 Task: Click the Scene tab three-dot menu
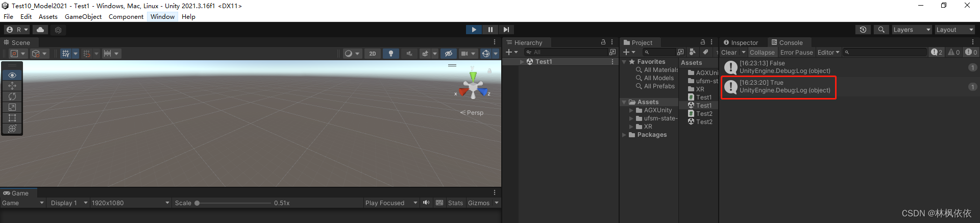495,42
